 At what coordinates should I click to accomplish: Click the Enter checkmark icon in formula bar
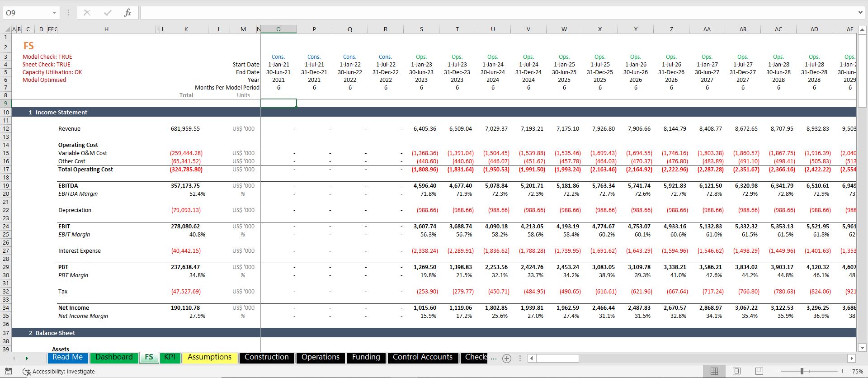[108, 13]
